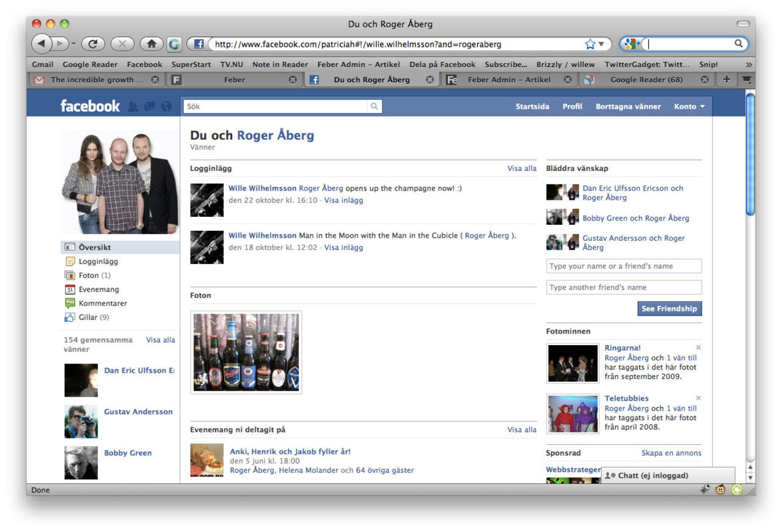Open the back button history dropdown
The width and height of the screenshot is (782, 532).
(x=73, y=43)
